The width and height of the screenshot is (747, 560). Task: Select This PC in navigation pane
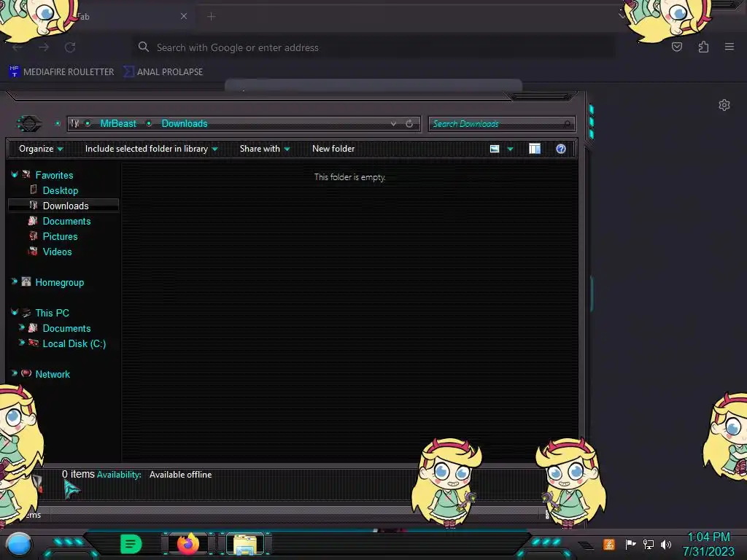point(53,313)
